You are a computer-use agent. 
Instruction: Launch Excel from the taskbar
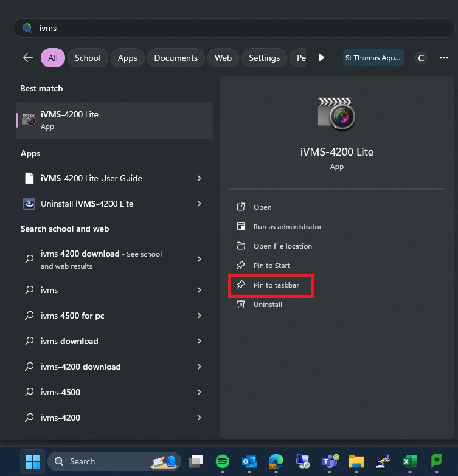click(x=410, y=461)
